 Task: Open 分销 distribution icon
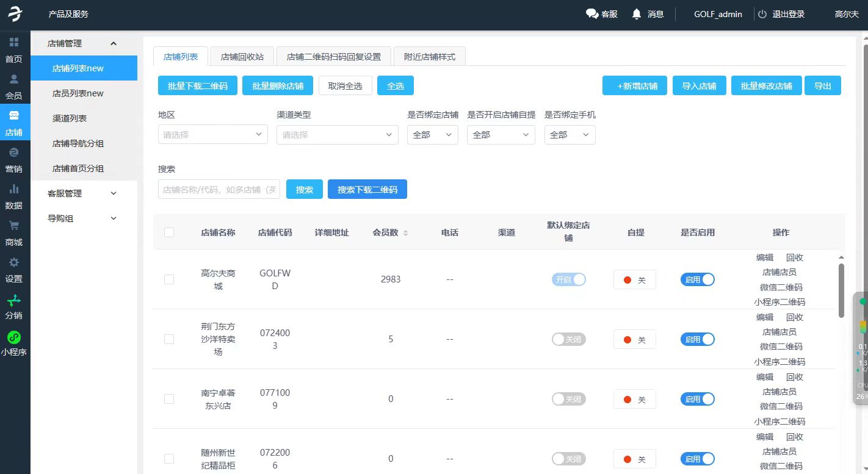tap(14, 300)
